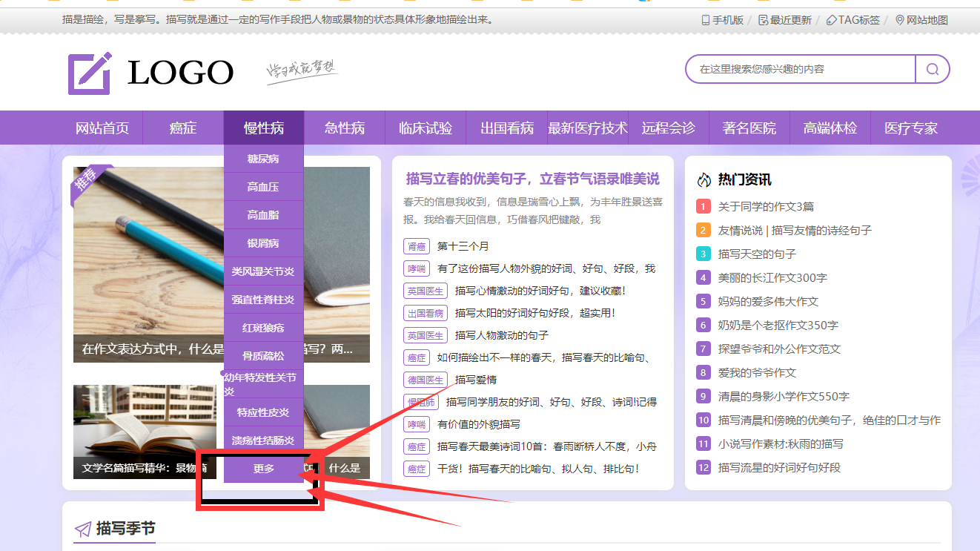Open the 描写天空的句子 hot link
This screenshot has width=980, height=551.
coord(757,254)
